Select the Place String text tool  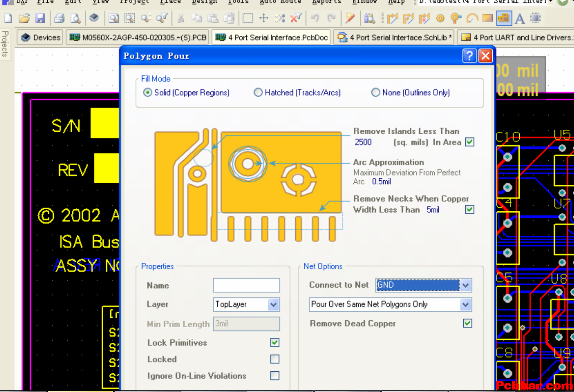[520, 18]
